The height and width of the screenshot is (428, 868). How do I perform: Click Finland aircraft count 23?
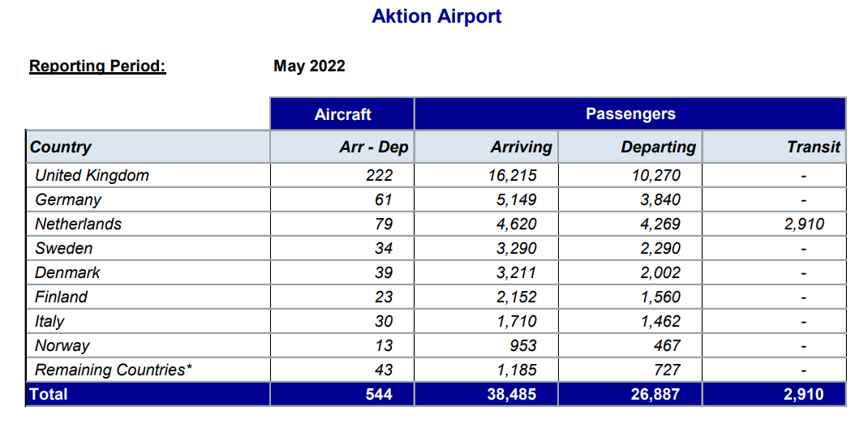point(383,297)
